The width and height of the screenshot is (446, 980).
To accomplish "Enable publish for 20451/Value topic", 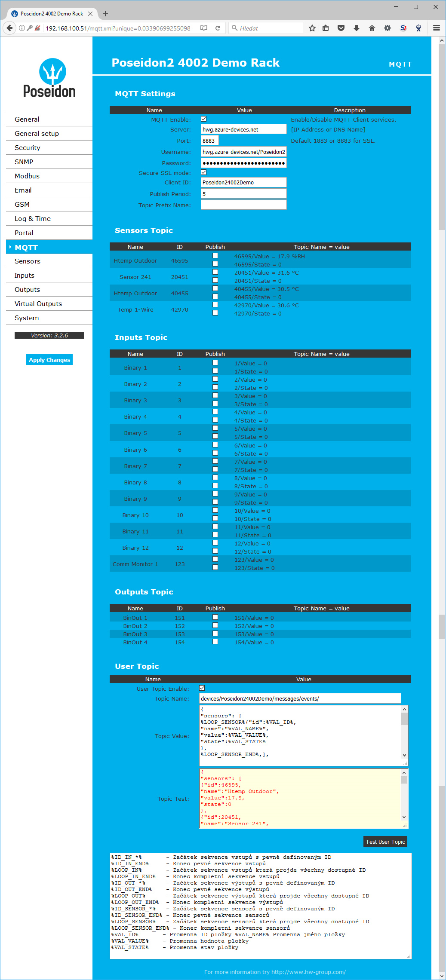I will pos(215,272).
